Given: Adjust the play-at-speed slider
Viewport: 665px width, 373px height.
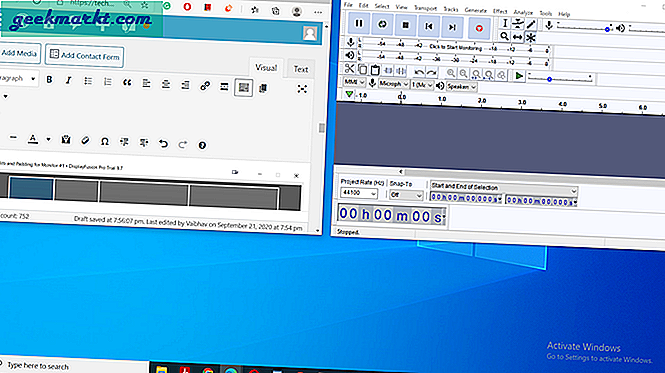Looking at the screenshot, I should coord(560,79).
